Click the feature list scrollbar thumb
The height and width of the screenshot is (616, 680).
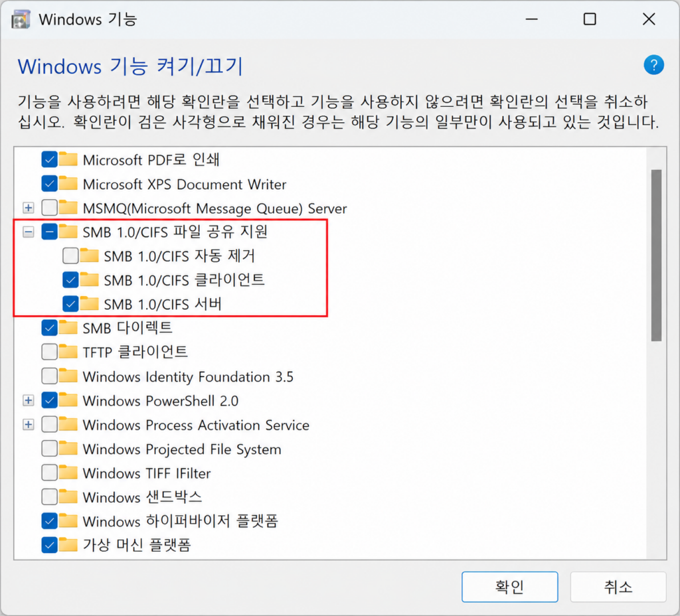pyautogui.click(x=656, y=256)
